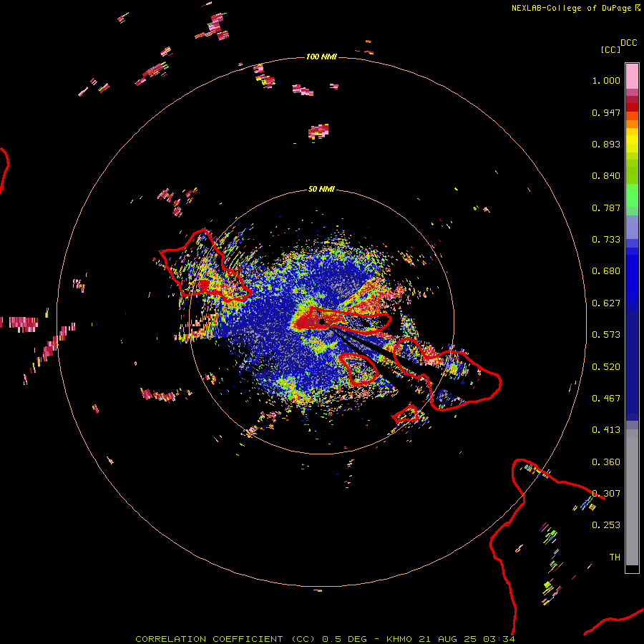Click the 0.360 scale value
This screenshot has width=644, height=644.
[606, 462]
